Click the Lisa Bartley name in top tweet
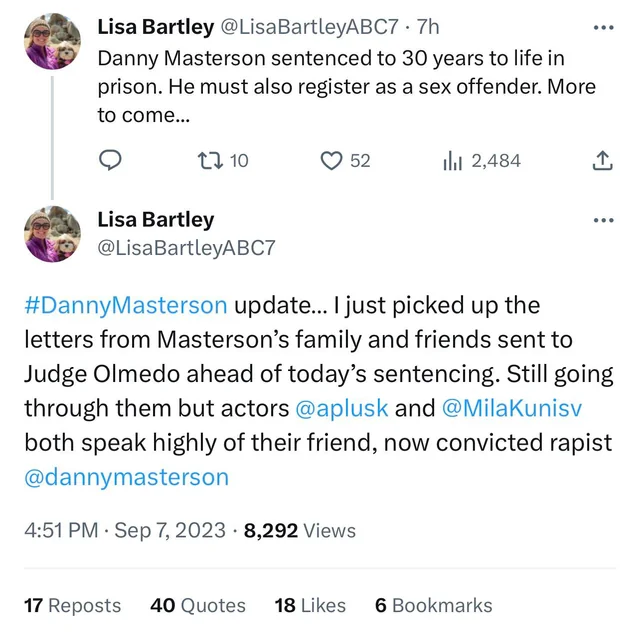 point(155,27)
